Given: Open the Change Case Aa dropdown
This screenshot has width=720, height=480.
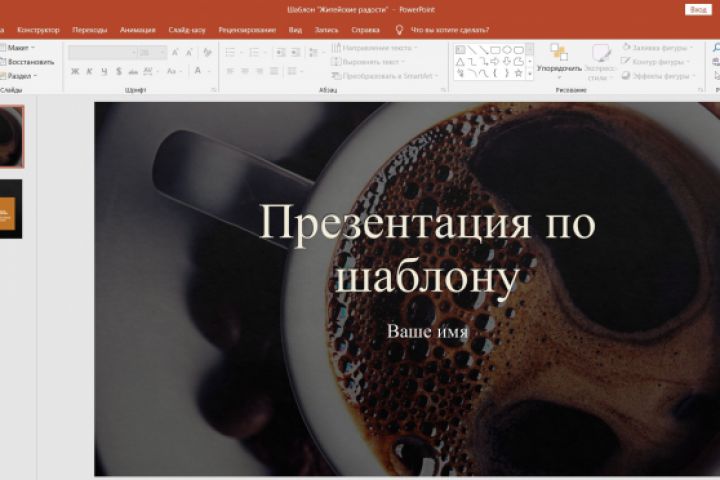Looking at the screenshot, I should tap(174, 71).
